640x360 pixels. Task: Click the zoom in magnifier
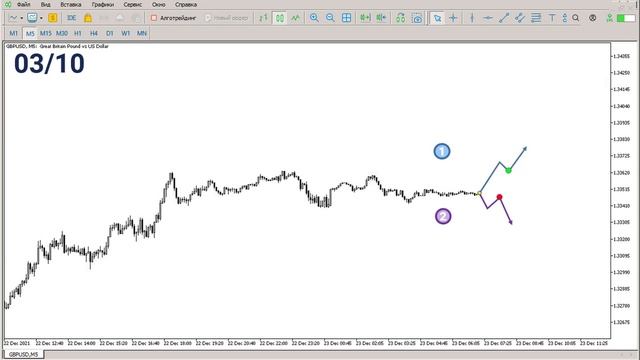coord(314,18)
